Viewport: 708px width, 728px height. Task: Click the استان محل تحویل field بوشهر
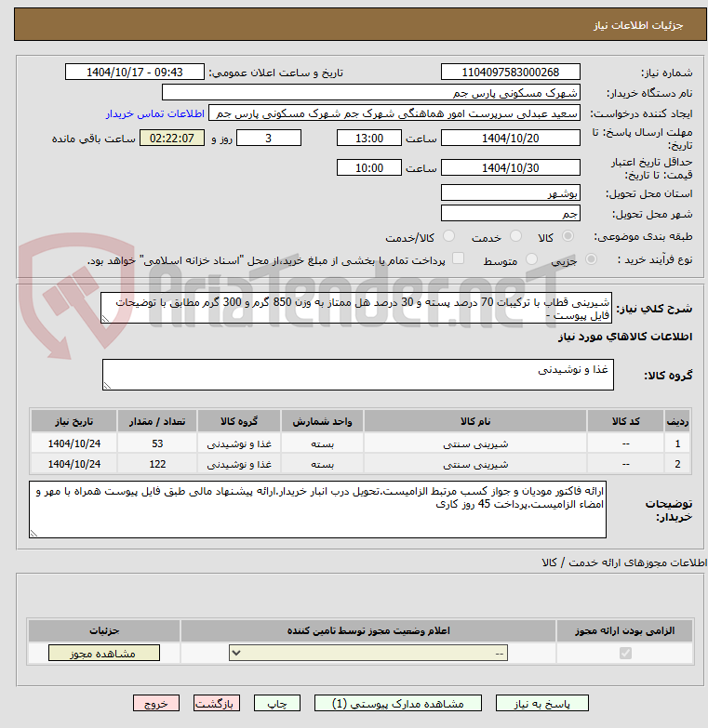pos(511,192)
